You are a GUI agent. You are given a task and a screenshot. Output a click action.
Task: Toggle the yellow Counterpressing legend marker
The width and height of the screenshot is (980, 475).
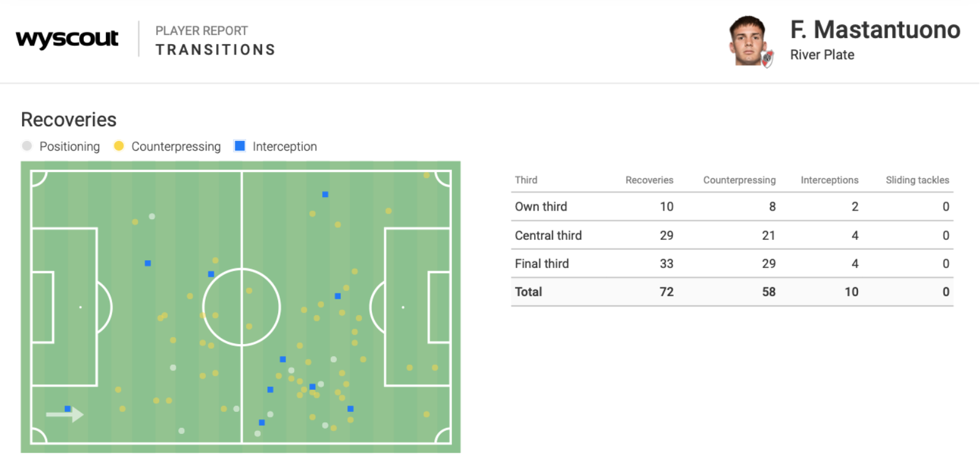119,146
